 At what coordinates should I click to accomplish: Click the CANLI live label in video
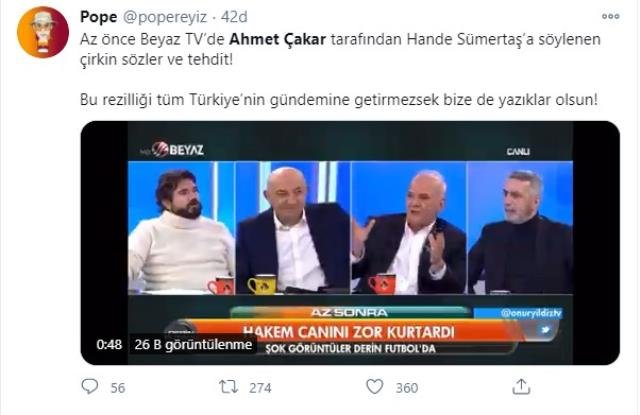(518, 151)
